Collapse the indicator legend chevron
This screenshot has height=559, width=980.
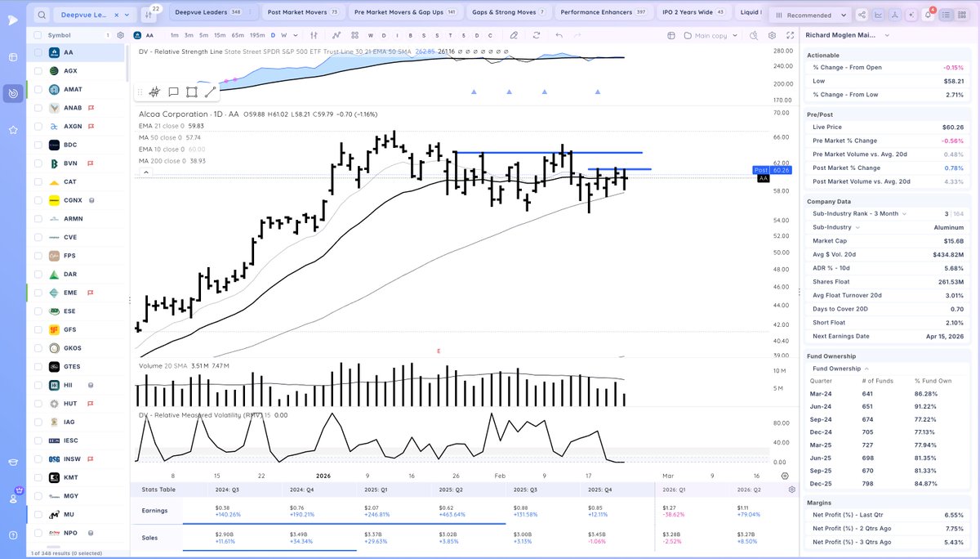[146, 172]
